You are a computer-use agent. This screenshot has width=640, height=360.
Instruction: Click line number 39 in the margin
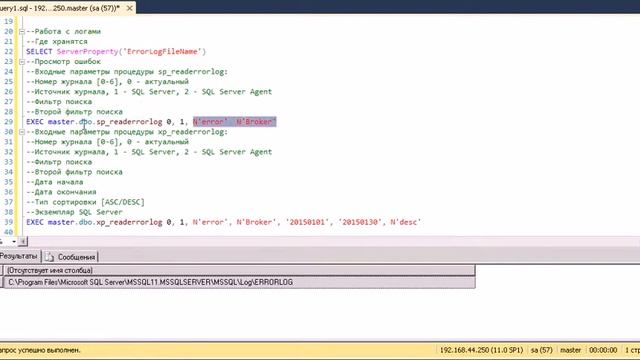pyautogui.click(x=9, y=222)
